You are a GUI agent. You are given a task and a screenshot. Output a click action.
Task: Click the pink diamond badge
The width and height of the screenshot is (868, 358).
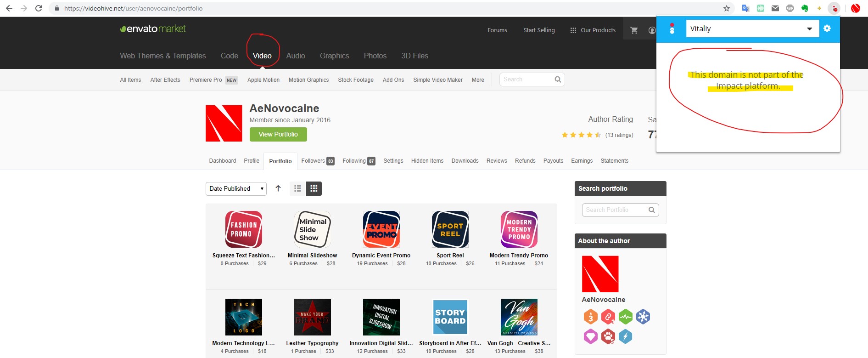[591, 336]
